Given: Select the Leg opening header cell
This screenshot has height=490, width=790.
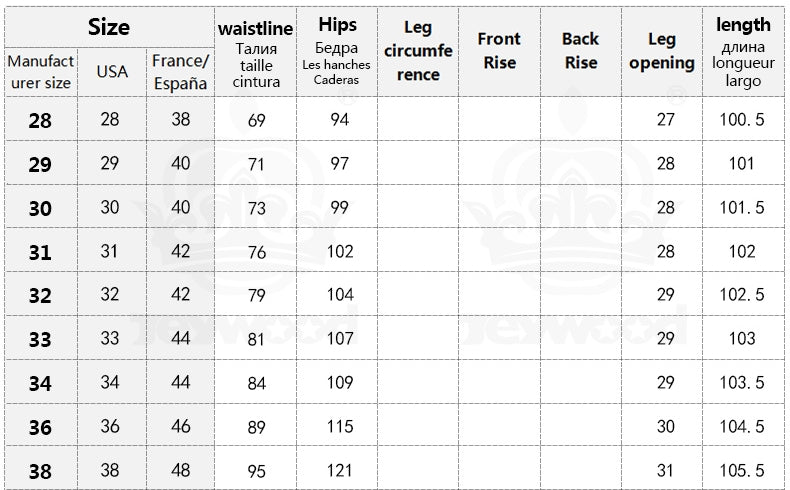Looking at the screenshot, I should pyautogui.click(x=662, y=52).
